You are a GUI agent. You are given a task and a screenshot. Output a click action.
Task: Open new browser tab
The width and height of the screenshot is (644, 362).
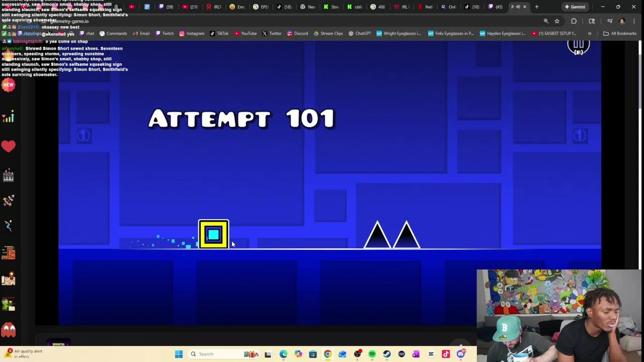tap(536, 7)
